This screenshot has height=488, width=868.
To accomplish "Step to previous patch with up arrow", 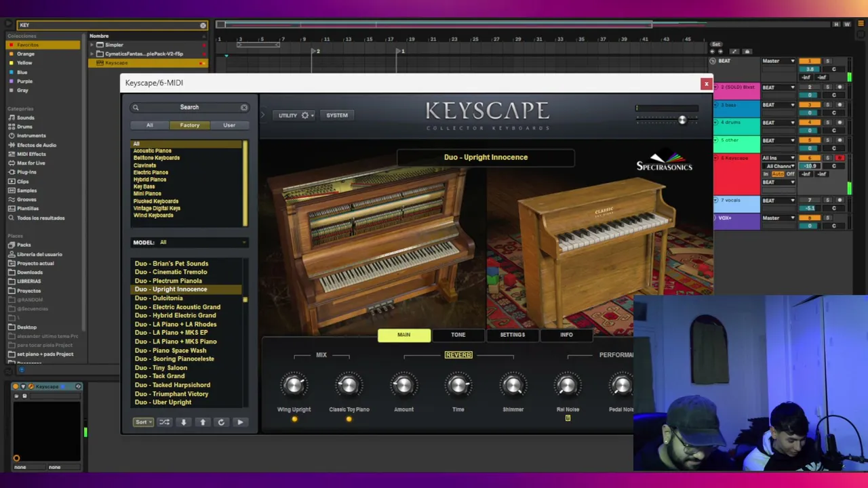I will click(x=202, y=422).
